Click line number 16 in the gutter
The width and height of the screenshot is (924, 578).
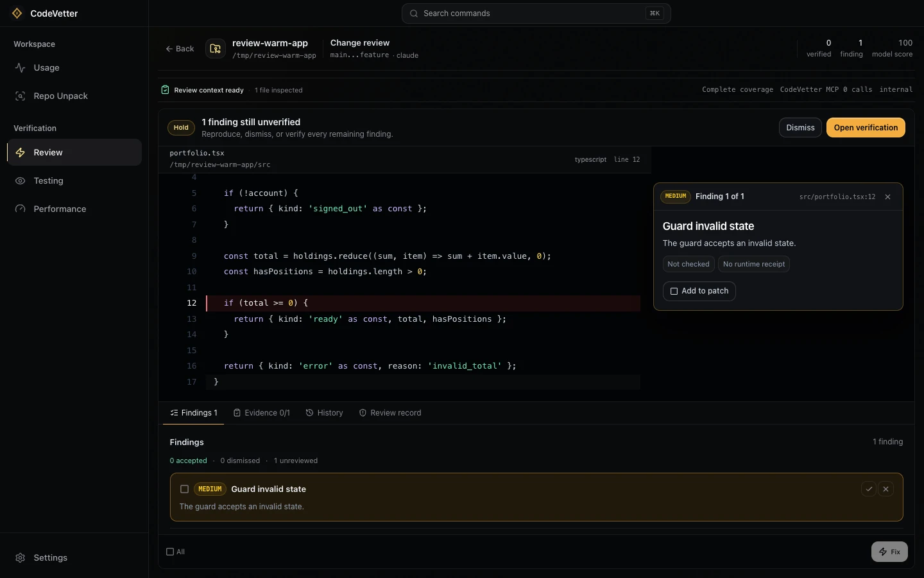point(191,366)
